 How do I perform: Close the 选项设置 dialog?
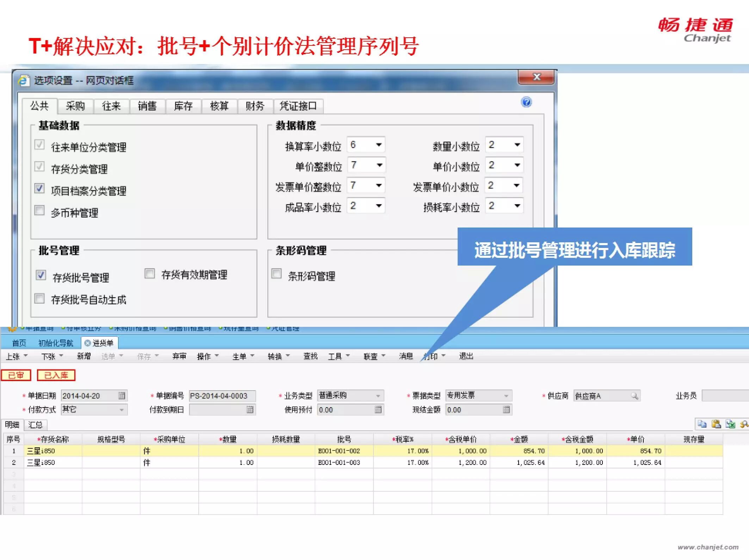coord(536,77)
